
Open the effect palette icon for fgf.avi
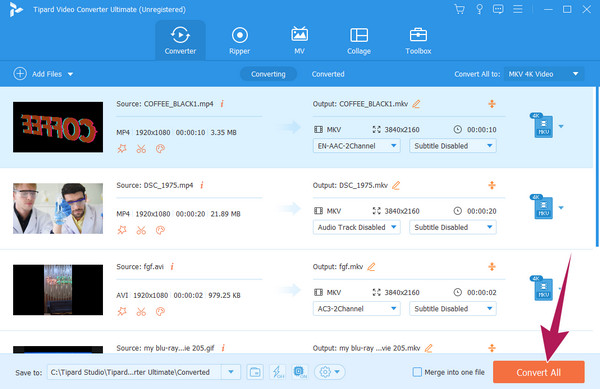tap(160, 311)
